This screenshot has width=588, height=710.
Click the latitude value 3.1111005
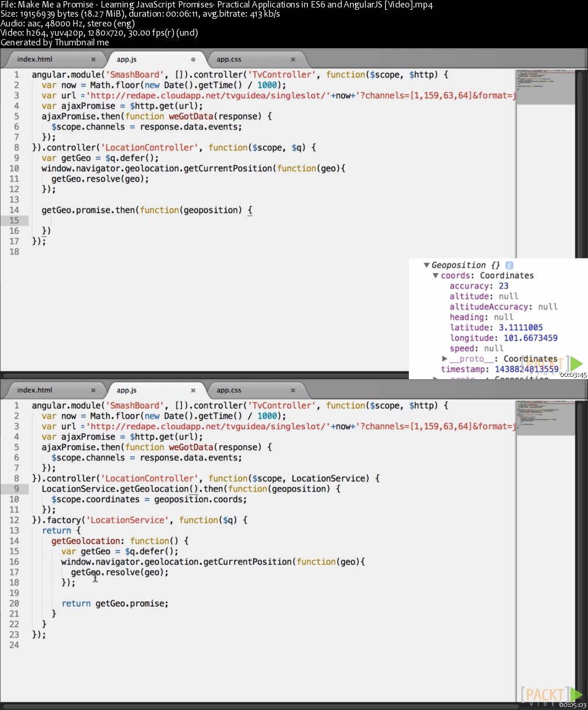[520, 327]
